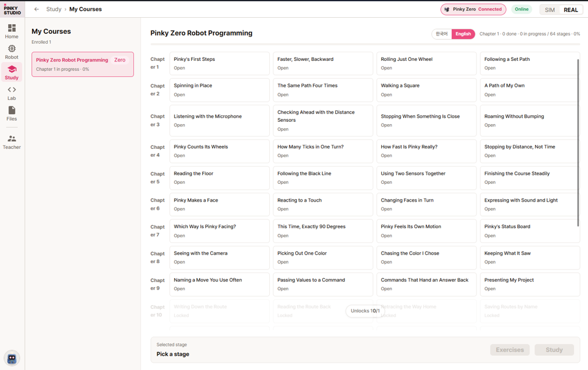Open Faster, Slower, Backward stage
Screen dimensions: 588x370
323,63
